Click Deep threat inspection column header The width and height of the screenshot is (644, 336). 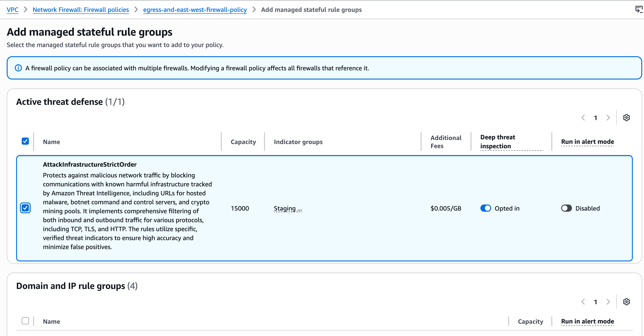click(497, 142)
